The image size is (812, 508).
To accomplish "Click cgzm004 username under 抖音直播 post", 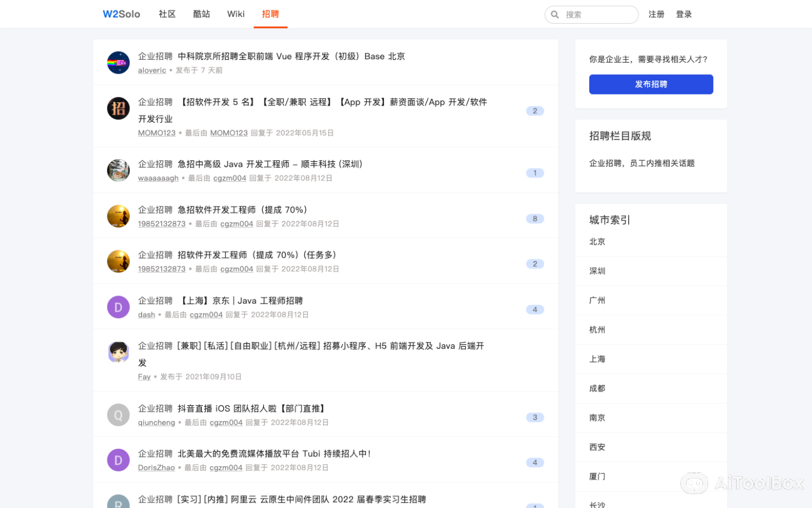I will tap(226, 422).
